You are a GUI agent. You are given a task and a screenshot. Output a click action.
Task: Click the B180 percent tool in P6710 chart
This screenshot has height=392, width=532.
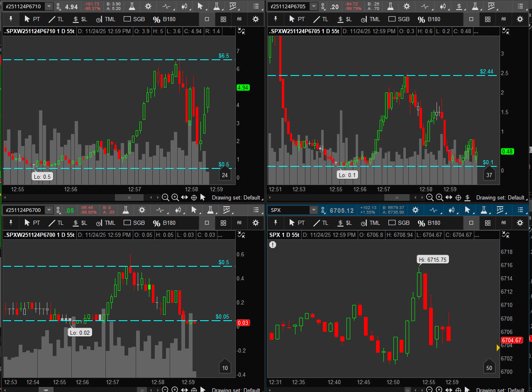click(x=164, y=19)
